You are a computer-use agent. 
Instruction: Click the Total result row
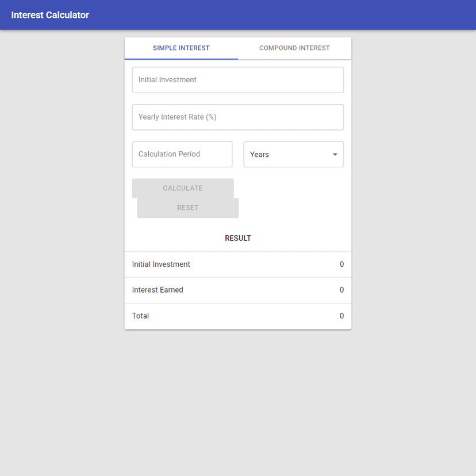pos(237,316)
